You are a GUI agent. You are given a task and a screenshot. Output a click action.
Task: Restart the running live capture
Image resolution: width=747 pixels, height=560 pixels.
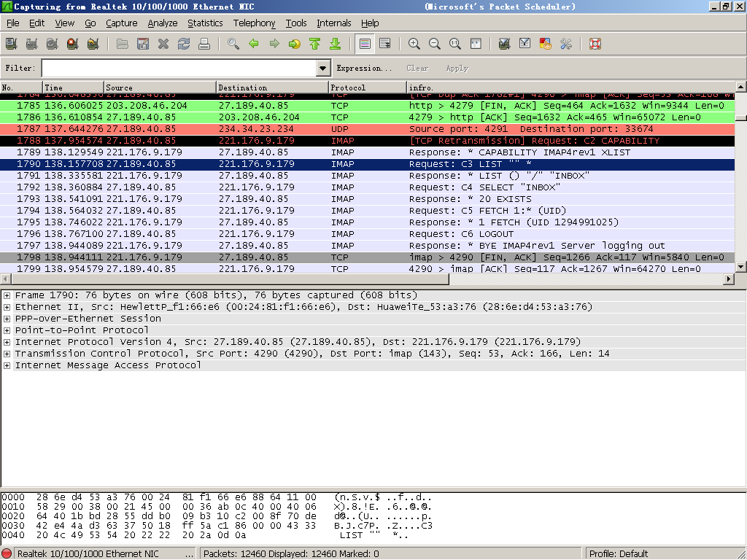tap(93, 44)
